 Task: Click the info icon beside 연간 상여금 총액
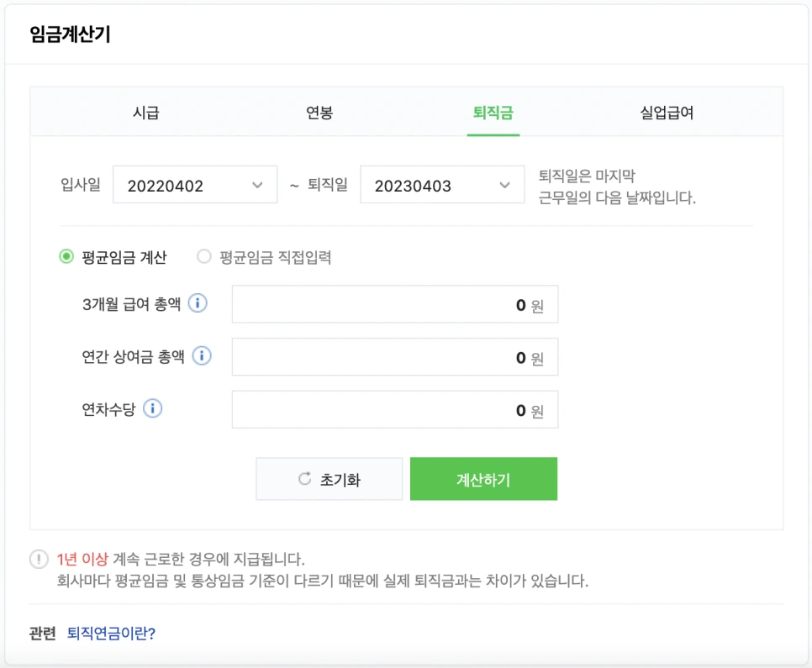tap(203, 356)
